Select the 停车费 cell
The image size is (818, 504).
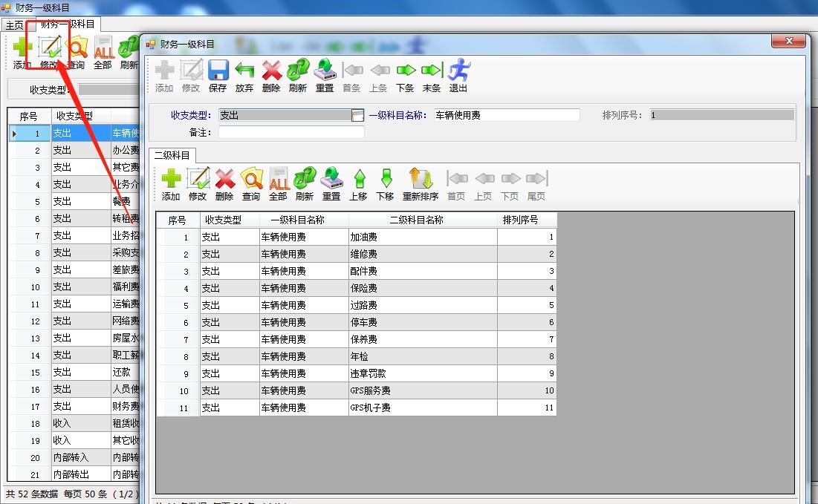click(x=423, y=323)
